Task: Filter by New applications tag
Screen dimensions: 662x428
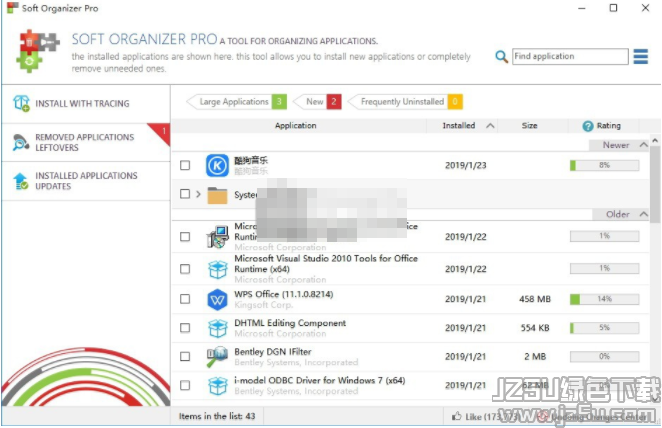Action: [317, 102]
